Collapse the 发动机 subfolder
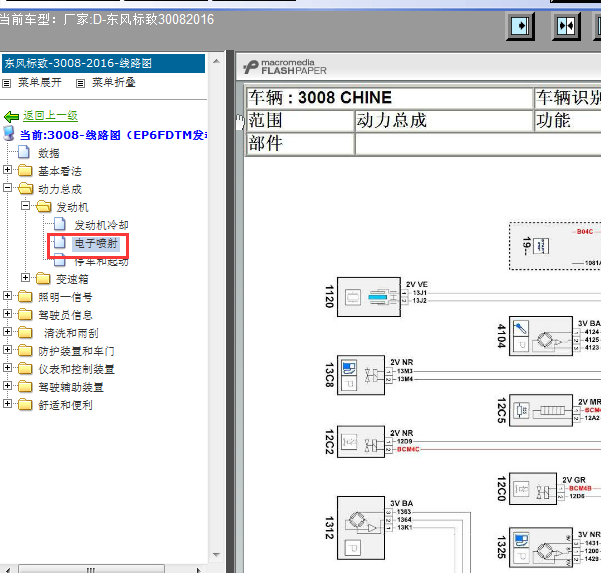The height and width of the screenshot is (573, 601). [x=25, y=205]
